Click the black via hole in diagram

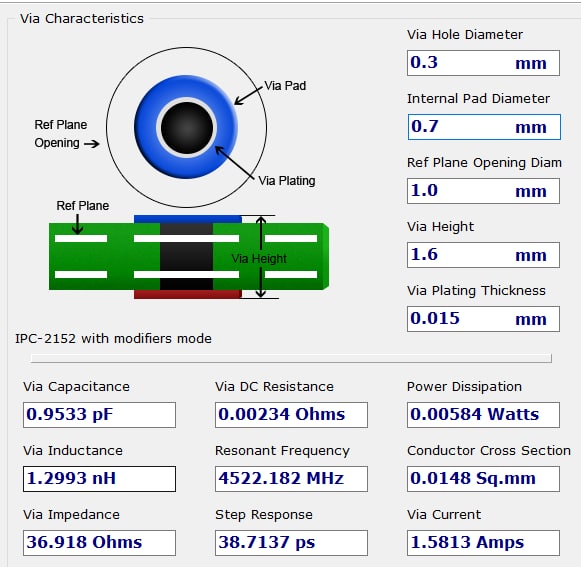point(187,127)
